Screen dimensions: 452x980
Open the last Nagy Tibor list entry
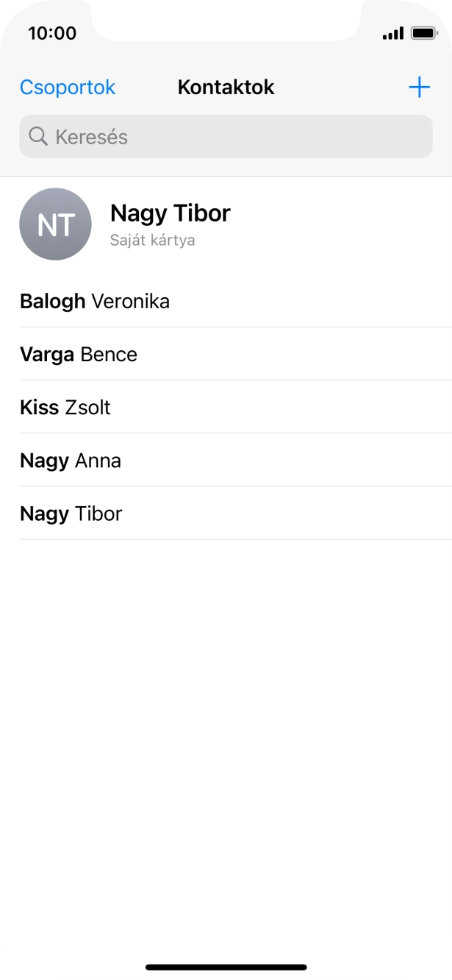71,514
